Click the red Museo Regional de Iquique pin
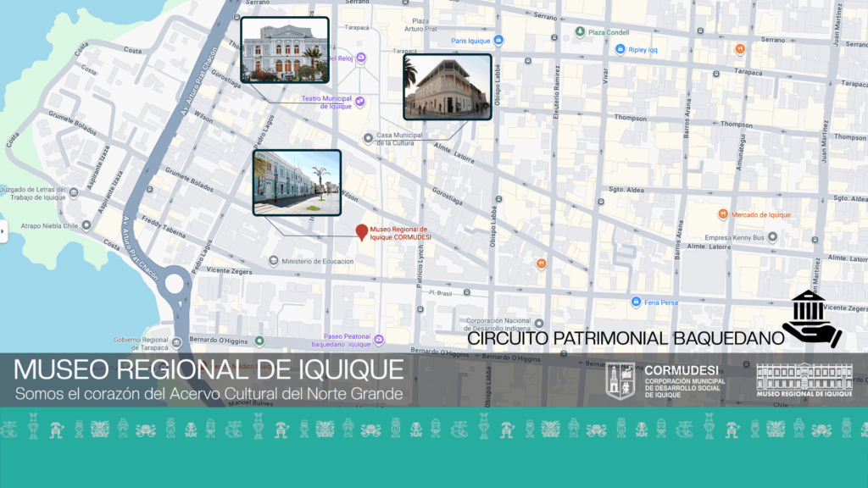This screenshot has height=488, width=868. (x=362, y=232)
